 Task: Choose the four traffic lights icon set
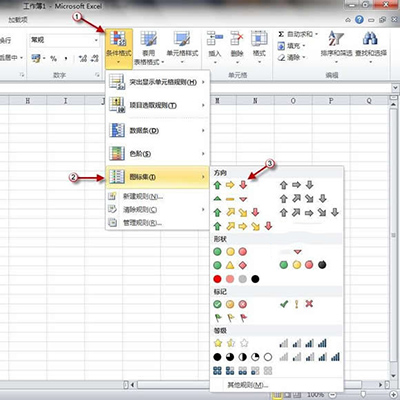point(303,265)
